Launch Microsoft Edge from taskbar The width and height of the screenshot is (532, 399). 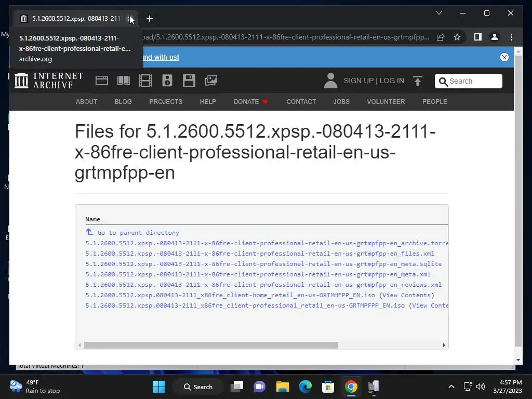[x=305, y=387]
